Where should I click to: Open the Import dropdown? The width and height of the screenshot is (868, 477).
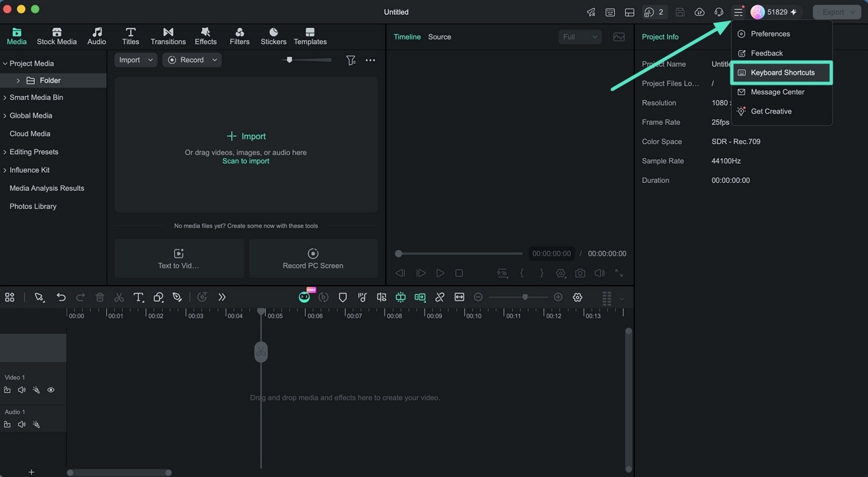tap(136, 60)
